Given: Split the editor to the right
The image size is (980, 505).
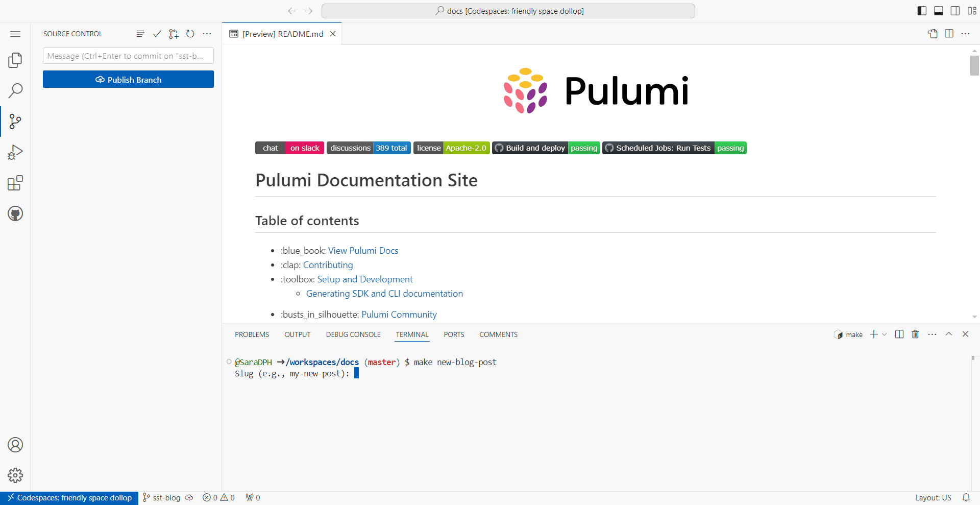Looking at the screenshot, I should 949,34.
